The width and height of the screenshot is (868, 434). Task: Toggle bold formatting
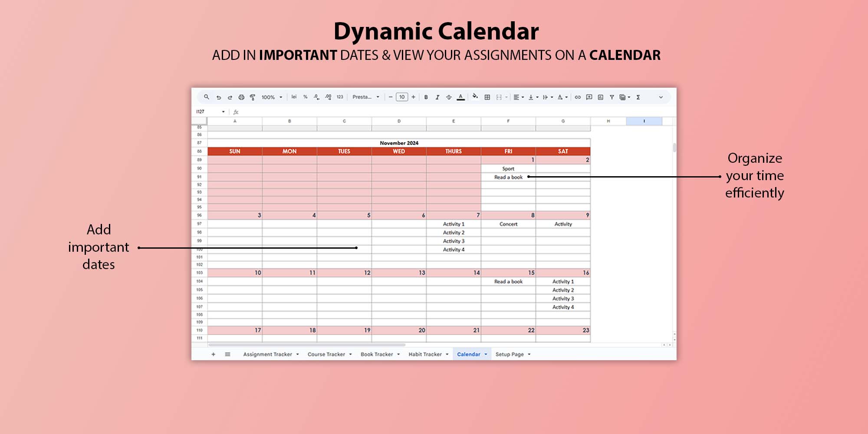point(426,97)
